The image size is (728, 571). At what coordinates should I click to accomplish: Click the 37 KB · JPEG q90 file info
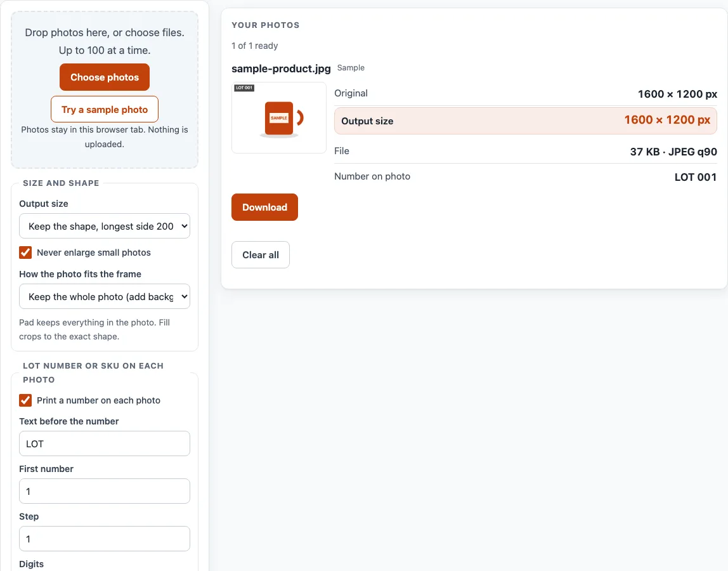tap(673, 152)
